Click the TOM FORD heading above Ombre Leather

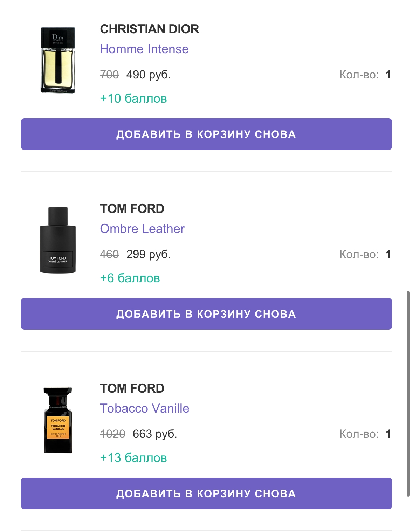(132, 209)
